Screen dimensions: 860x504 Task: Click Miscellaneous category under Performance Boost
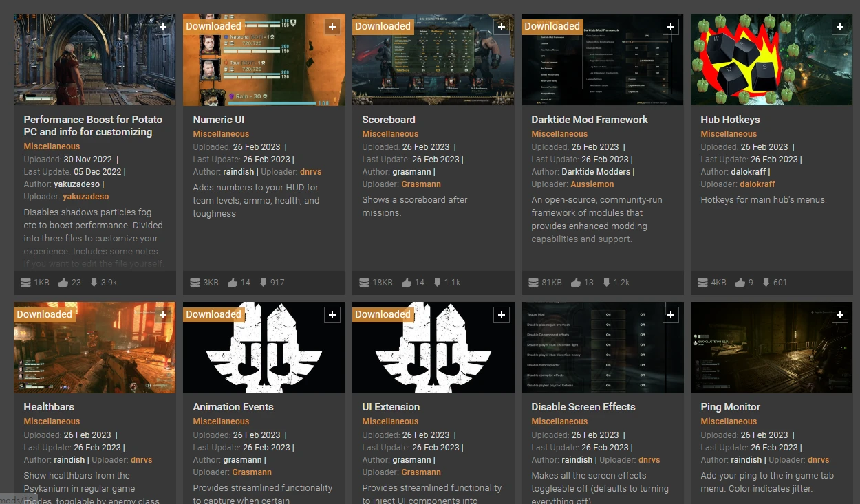pos(52,146)
